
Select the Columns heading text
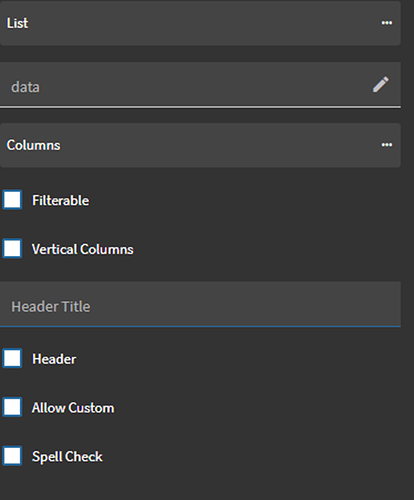[x=33, y=145]
